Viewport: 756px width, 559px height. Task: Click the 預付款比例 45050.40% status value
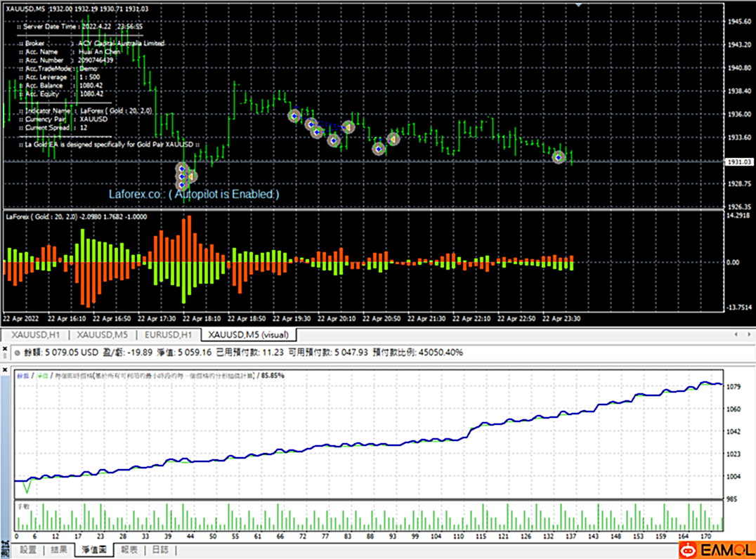(x=418, y=353)
